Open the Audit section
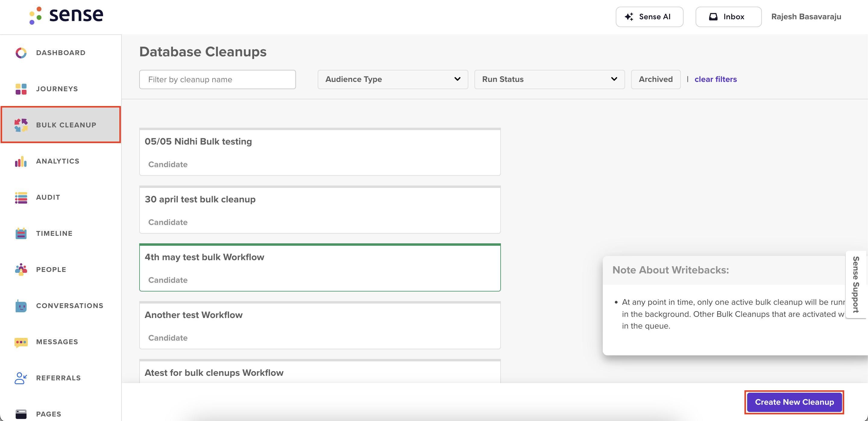 click(x=61, y=197)
